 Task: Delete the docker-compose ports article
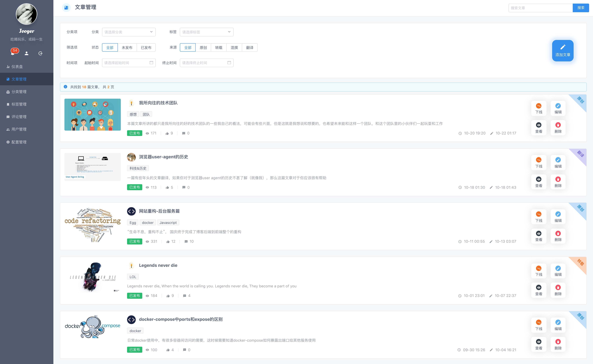click(x=558, y=342)
